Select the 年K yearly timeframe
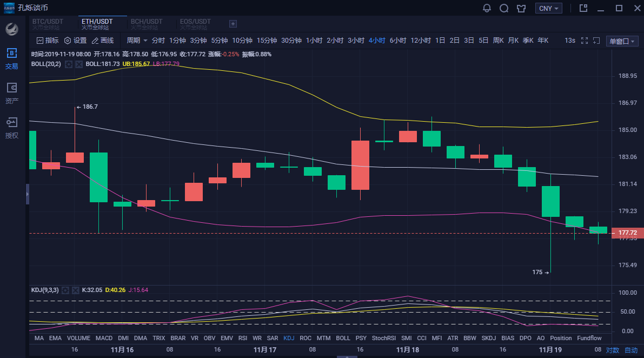 tap(543, 40)
